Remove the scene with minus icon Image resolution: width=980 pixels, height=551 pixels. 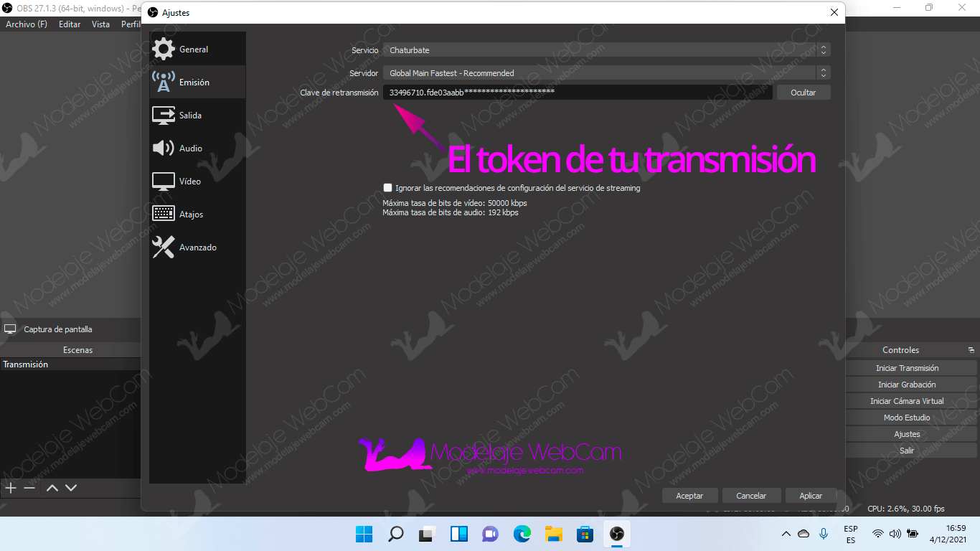(29, 488)
